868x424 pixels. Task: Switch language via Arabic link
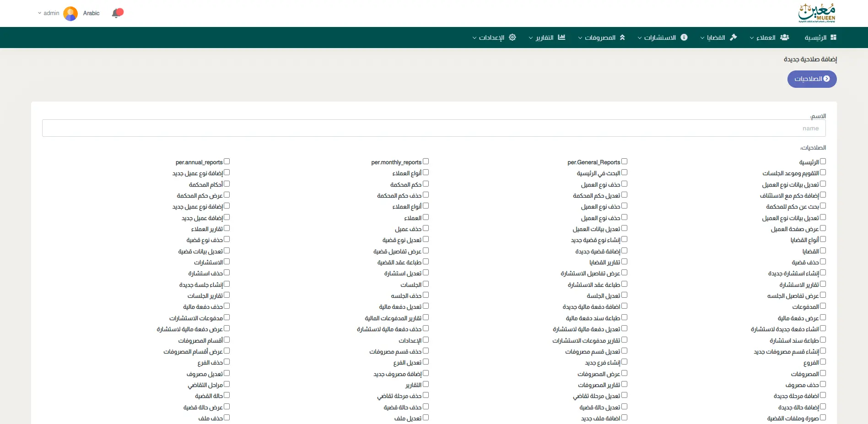91,13
